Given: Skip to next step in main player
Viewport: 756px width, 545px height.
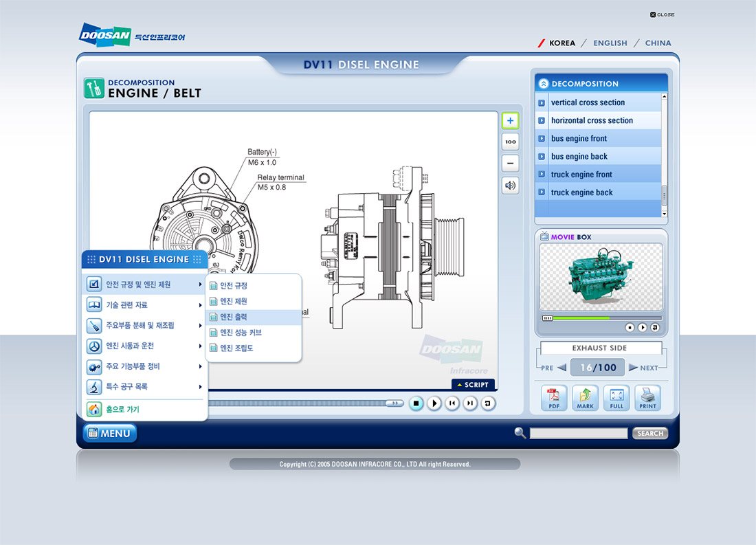Looking at the screenshot, I should (470, 403).
